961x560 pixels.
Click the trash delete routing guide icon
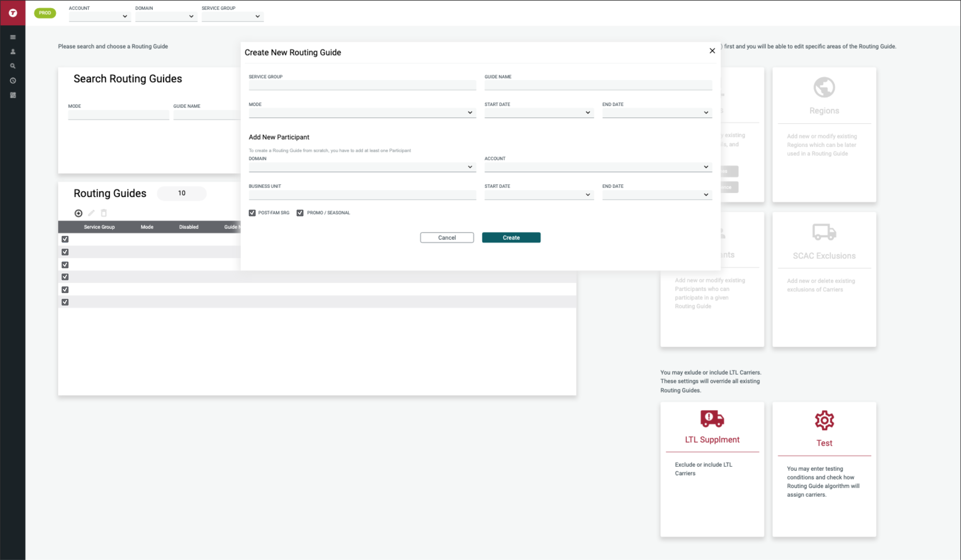pyautogui.click(x=104, y=213)
